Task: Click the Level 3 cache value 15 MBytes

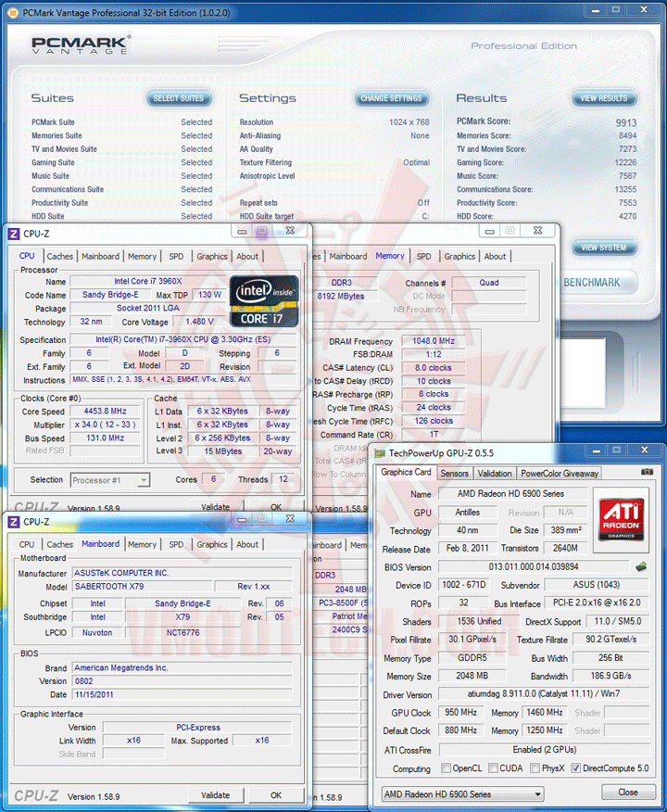Action: pyautogui.click(x=222, y=451)
